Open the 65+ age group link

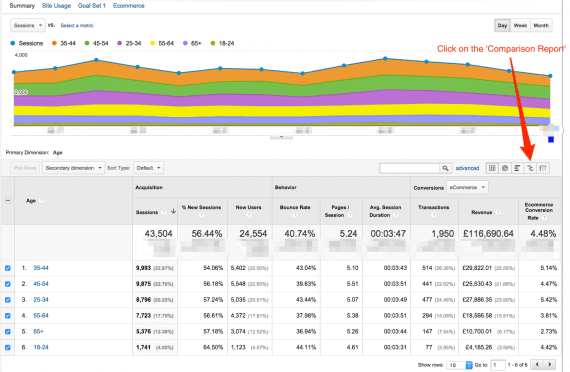[39, 332]
